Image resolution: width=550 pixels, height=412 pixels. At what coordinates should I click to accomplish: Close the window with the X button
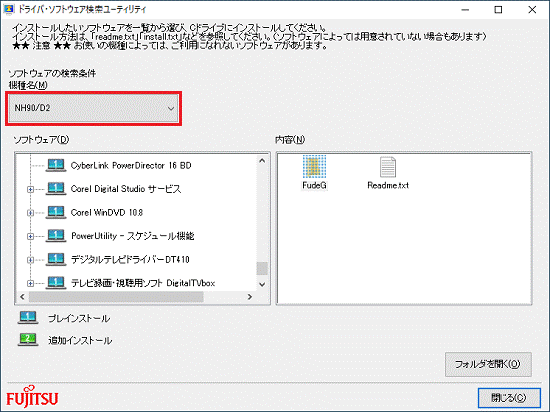pos(532,10)
